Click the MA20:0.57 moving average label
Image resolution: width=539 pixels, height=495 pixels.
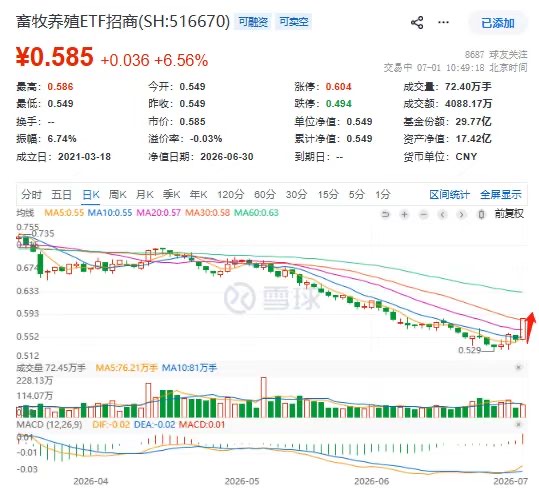click(x=158, y=213)
